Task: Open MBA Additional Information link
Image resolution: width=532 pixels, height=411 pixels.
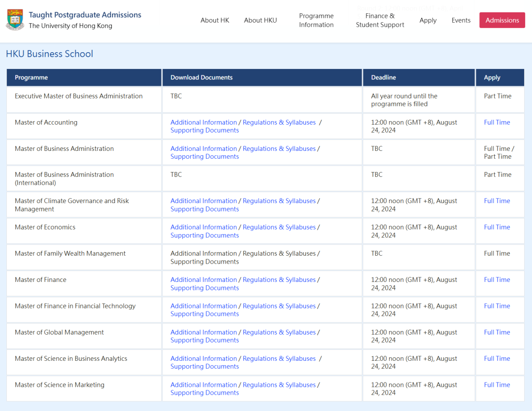Action: [x=203, y=149]
